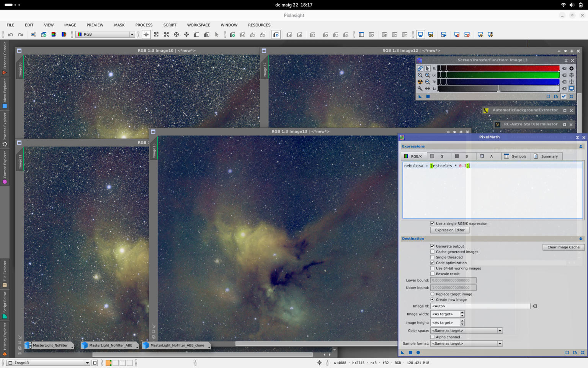Open the View Explorer side tab
The height and width of the screenshot is (368, 588).
pyautogui.click(x=5, y=94)
